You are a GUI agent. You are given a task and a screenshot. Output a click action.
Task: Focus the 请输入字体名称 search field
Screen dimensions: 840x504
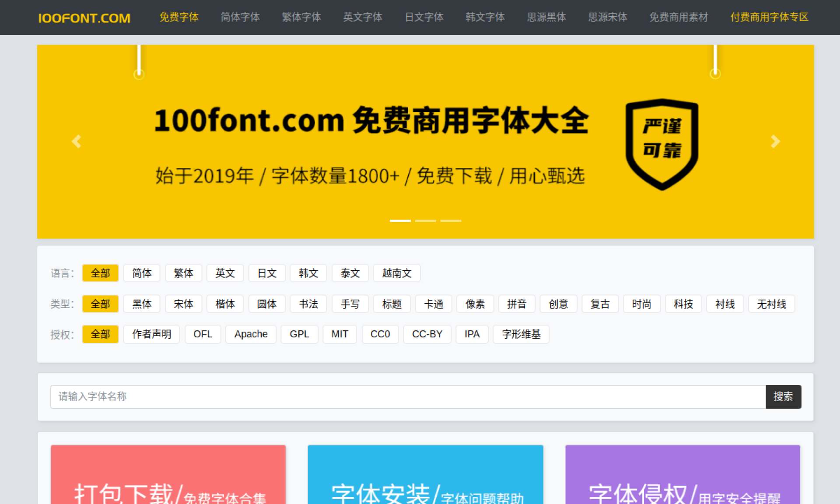408,397
